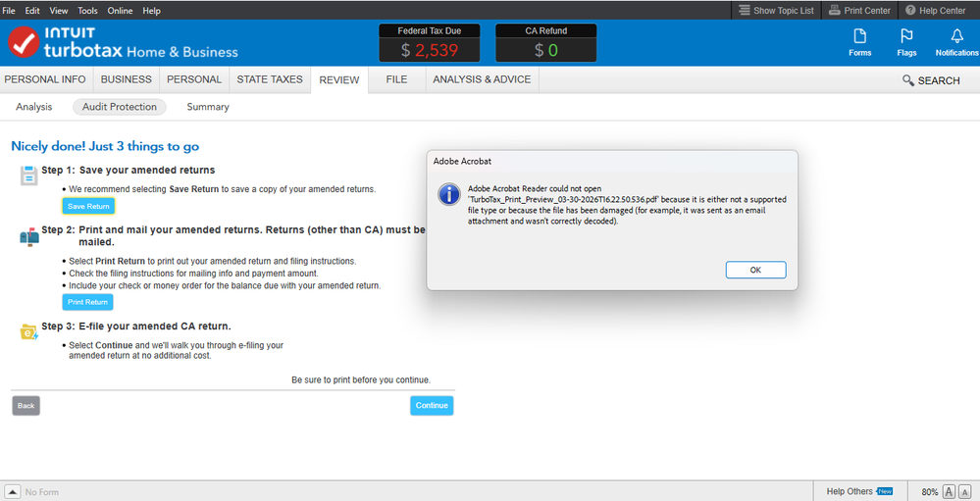980x501 pixels.
Task: Click the info icon in Adobe Acrobat dialog
Action: point(448,195)
